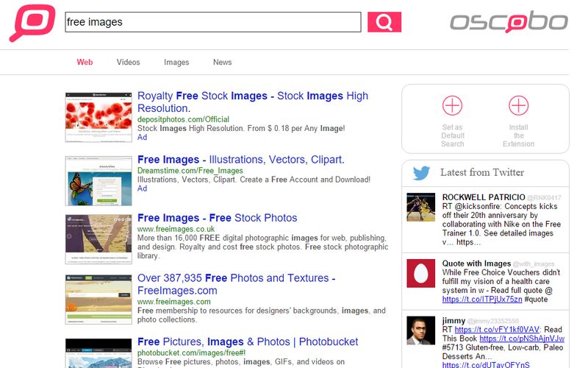Click the Ad label under depositphotos result

[142, 137]
